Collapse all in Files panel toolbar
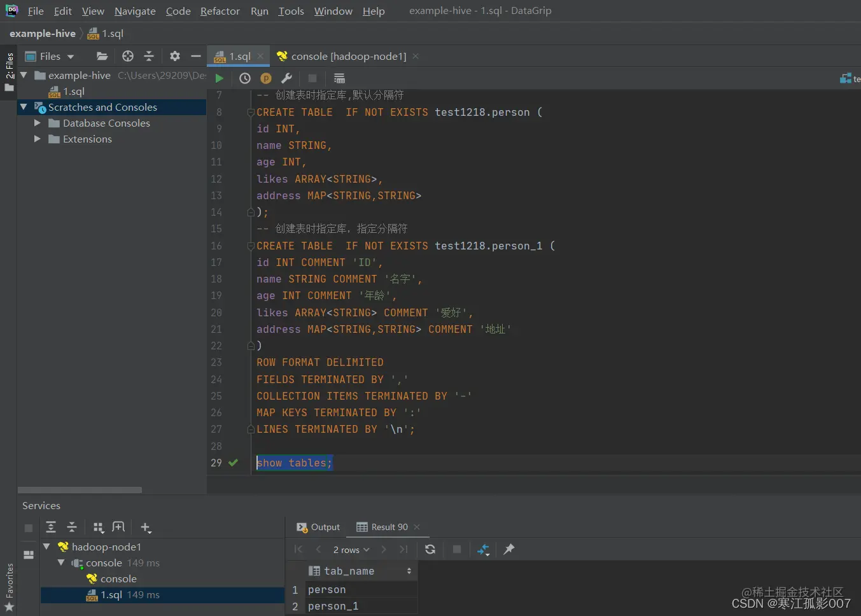Viewport: 861px width, 616px height. [149, 56]
